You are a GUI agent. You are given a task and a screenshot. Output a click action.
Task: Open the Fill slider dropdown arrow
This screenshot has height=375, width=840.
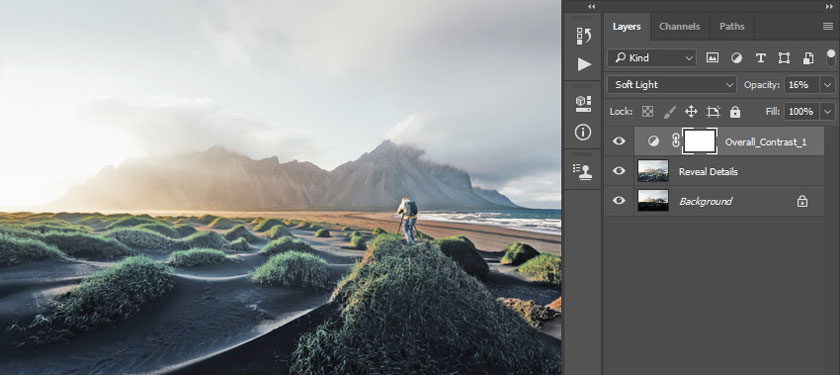(x=828, y=111)
